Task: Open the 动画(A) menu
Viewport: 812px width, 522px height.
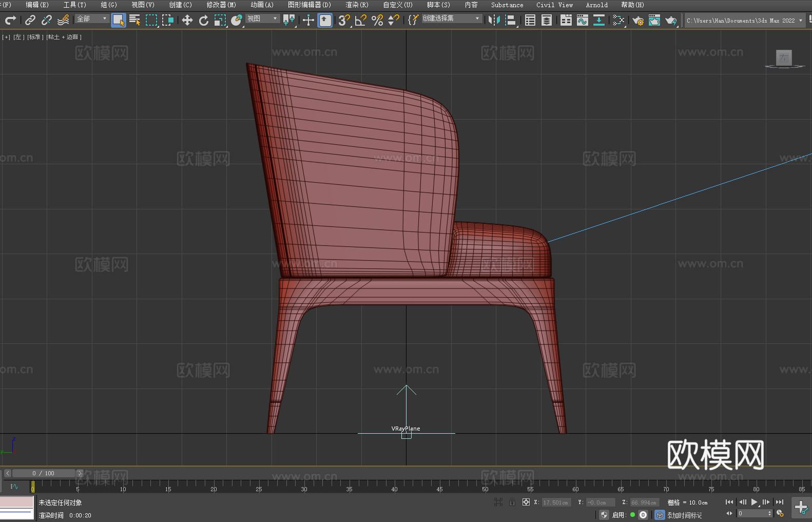Action: coord(262,5)
